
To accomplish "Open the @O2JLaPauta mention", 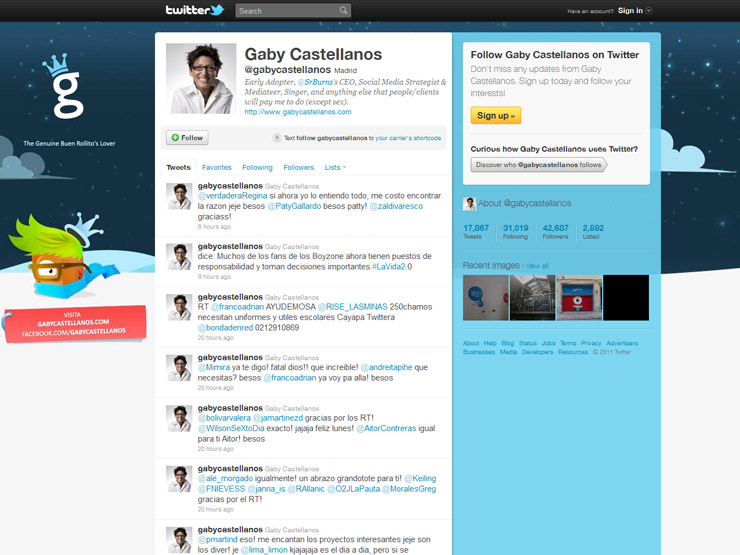I will 353,489.
